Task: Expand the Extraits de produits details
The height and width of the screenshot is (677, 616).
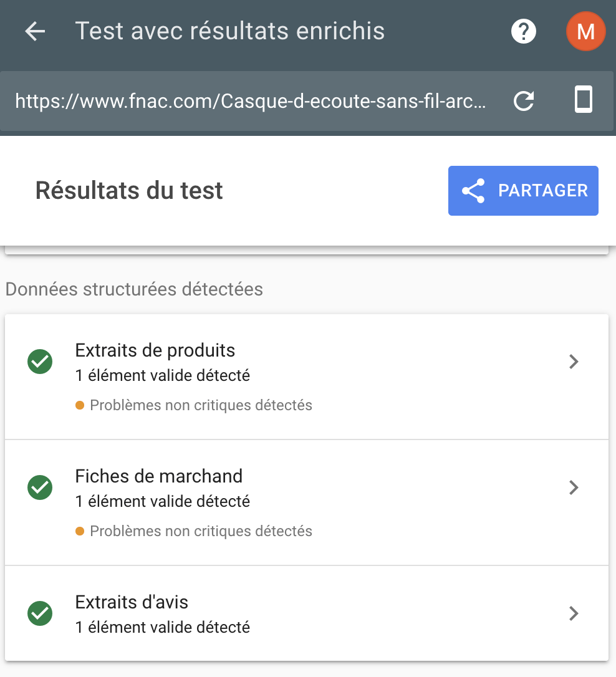Action: click(573, 362)
